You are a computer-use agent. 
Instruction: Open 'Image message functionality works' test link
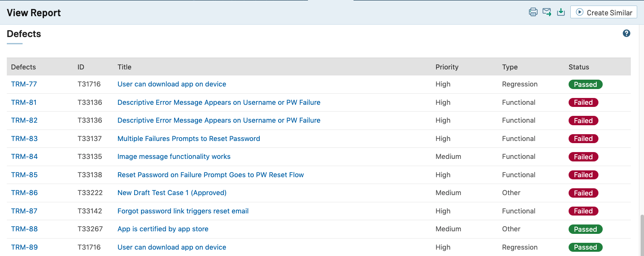tap(174, 157)
